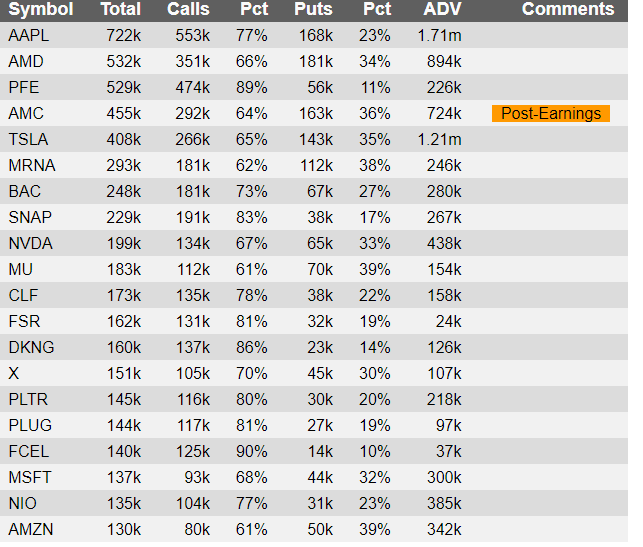Click the ADV column header

tap(442, 9)
